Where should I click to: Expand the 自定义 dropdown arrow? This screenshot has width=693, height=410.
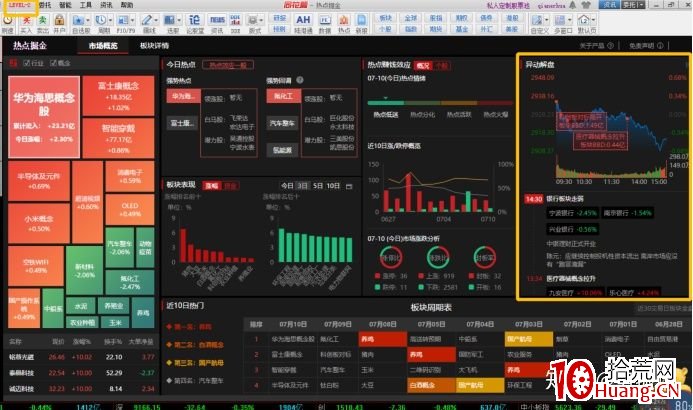tap(547, 20)
